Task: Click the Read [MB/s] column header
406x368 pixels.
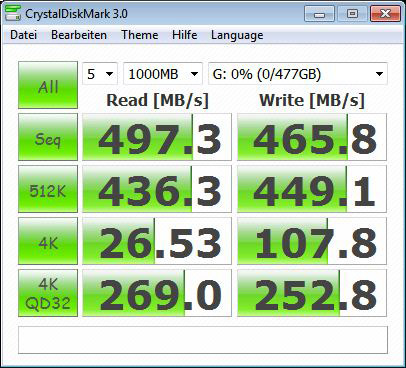Action: [x=157, y=100]
